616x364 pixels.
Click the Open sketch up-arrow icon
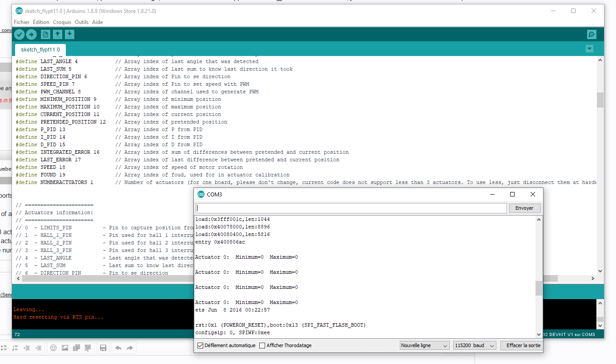point(57,35)
